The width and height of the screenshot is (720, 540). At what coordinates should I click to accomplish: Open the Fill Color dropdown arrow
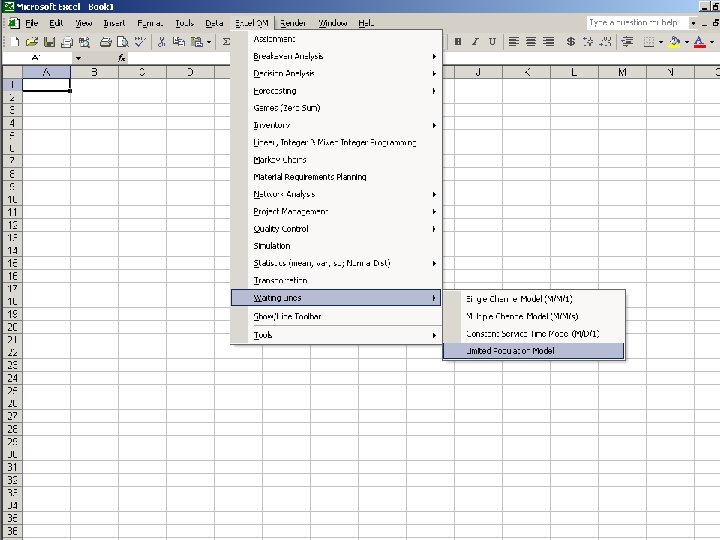click(687, 42)
